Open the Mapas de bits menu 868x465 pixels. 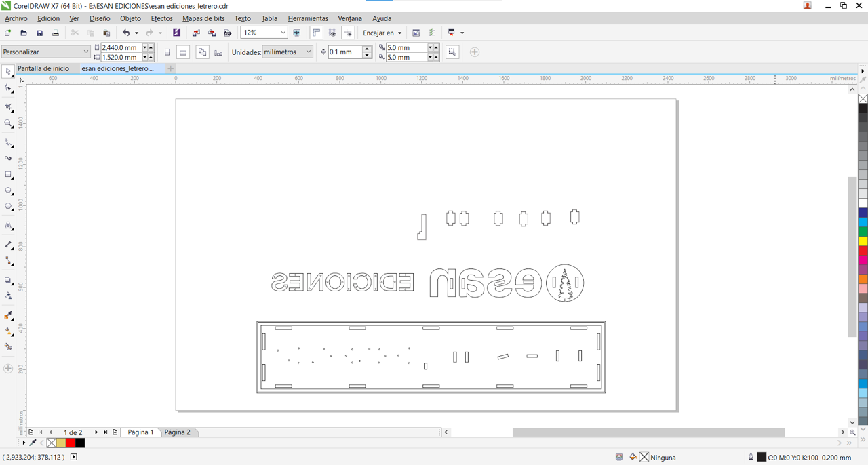click(203, 18)
